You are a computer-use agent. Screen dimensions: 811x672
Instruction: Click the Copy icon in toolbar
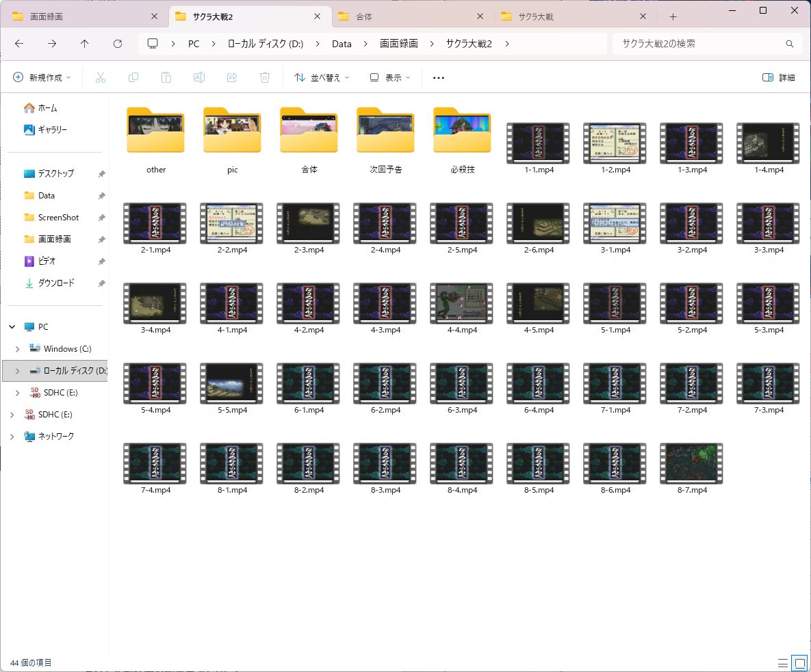[x=133, y=77]
